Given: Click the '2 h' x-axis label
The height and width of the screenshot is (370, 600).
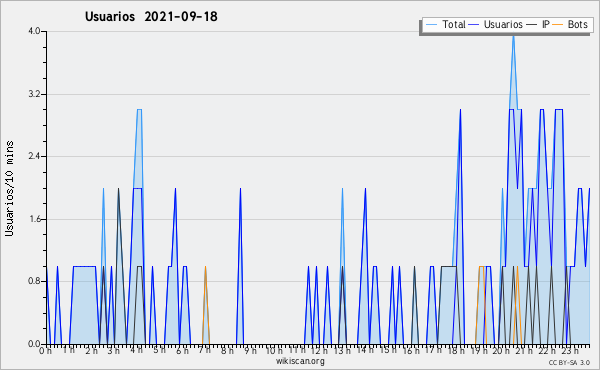Looking at the screenshot, I should (91, 351).
